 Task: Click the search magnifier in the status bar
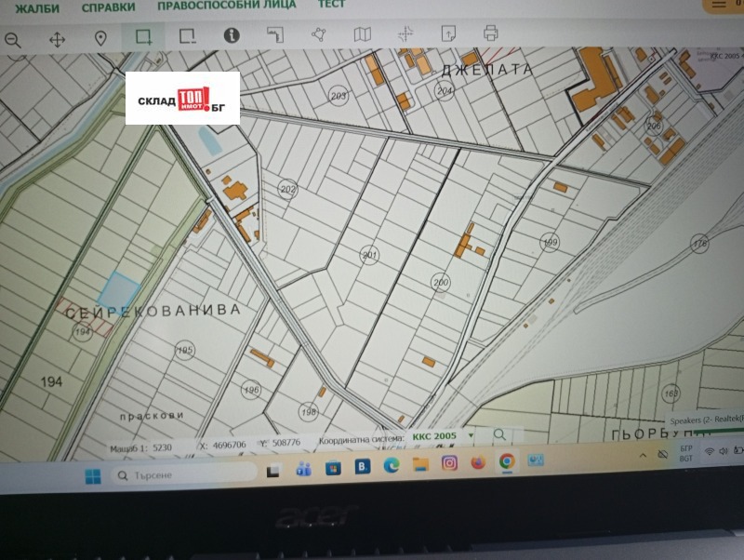pos(499,434)
